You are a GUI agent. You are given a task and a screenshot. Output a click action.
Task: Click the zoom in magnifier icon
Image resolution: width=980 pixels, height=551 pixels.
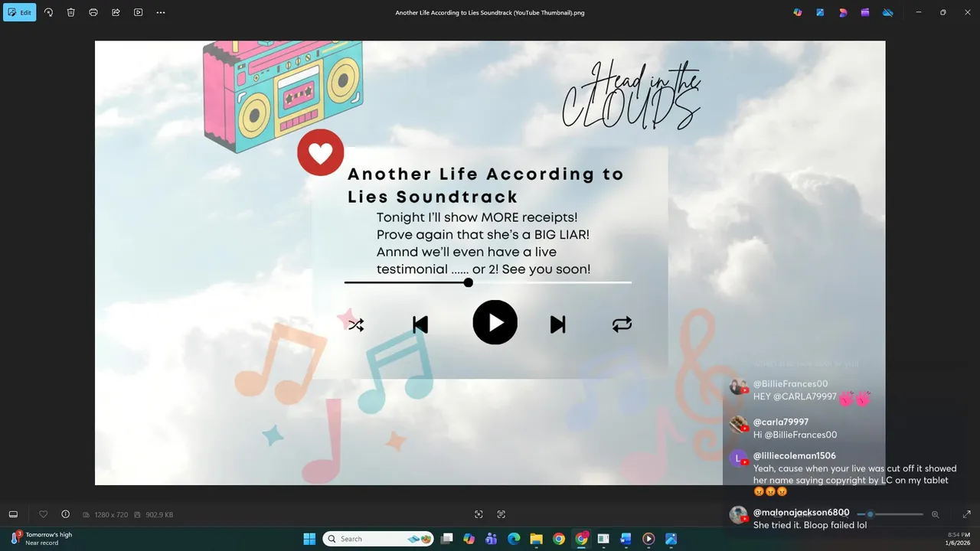point(935,514)
